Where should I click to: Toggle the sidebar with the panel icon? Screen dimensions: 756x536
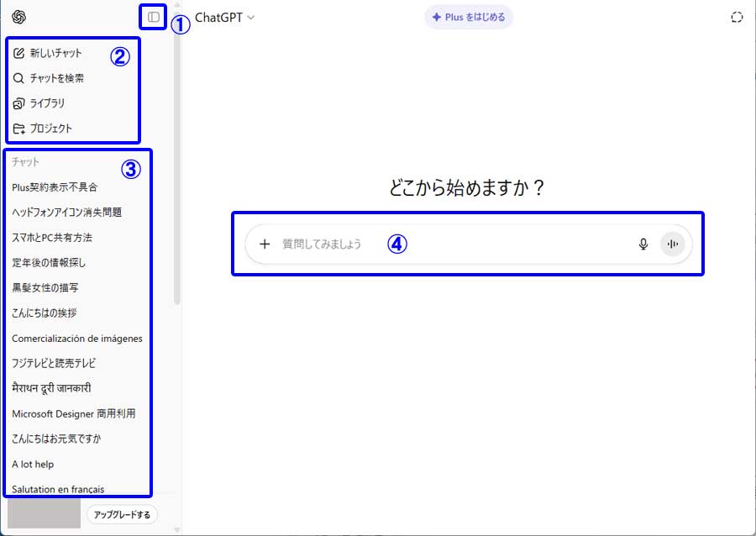pyautogui.click(x=153, y=17)
